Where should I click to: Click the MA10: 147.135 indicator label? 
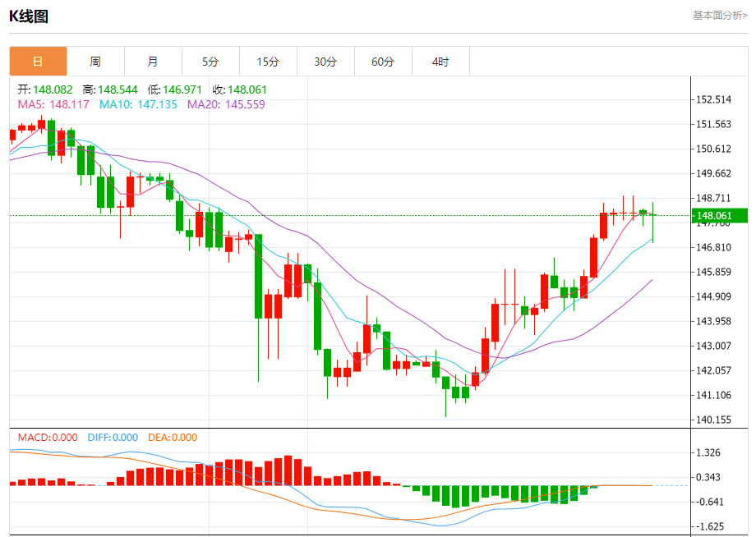138,104
